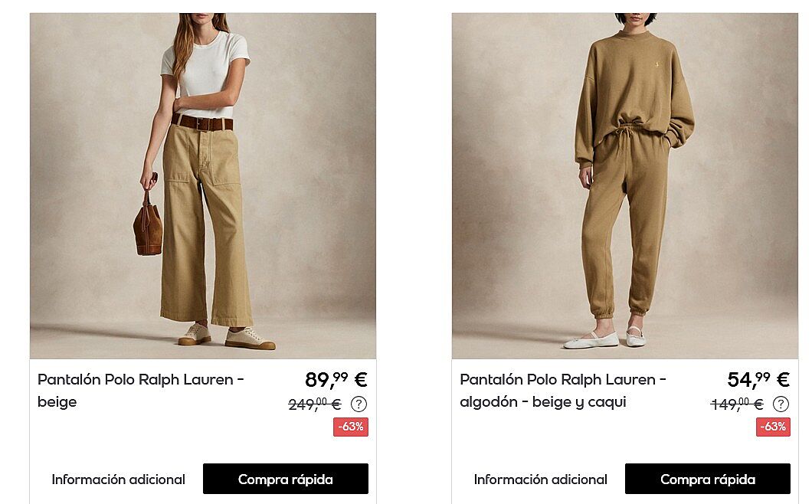Image resolution: width=812 pixels, height=504 pixels.
Task: Click the crossed-out 249,00 € price
Action: 315,404
